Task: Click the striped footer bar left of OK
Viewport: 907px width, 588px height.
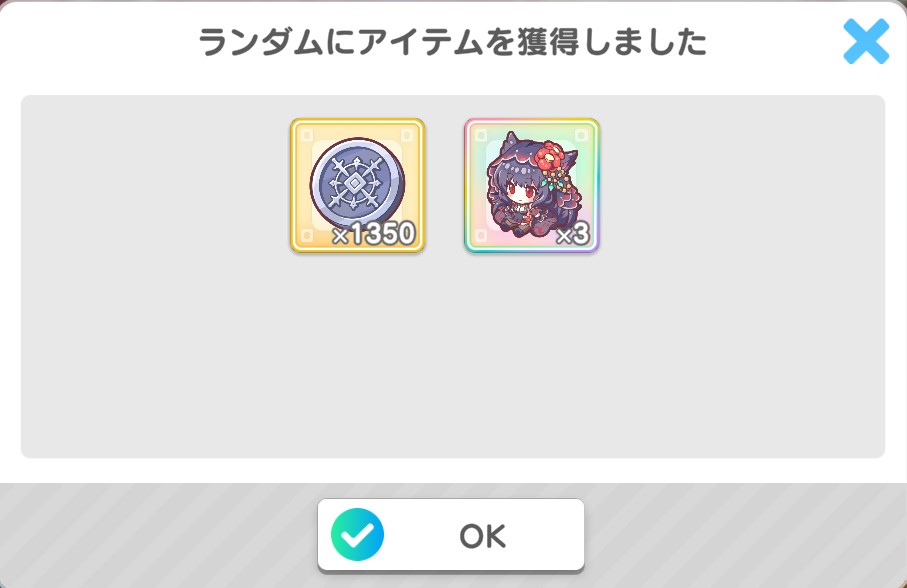Action: (159, 535)
